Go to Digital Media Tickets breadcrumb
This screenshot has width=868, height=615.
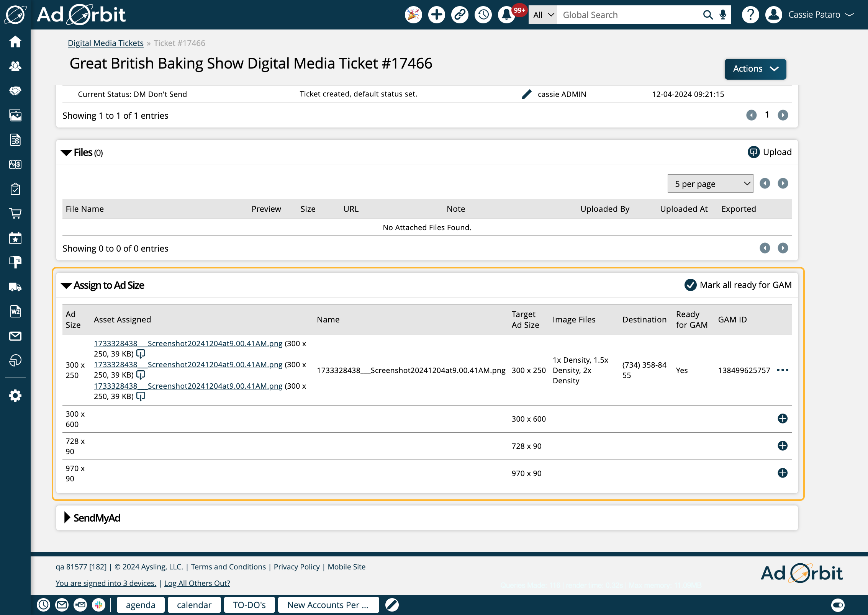[106, 43]
